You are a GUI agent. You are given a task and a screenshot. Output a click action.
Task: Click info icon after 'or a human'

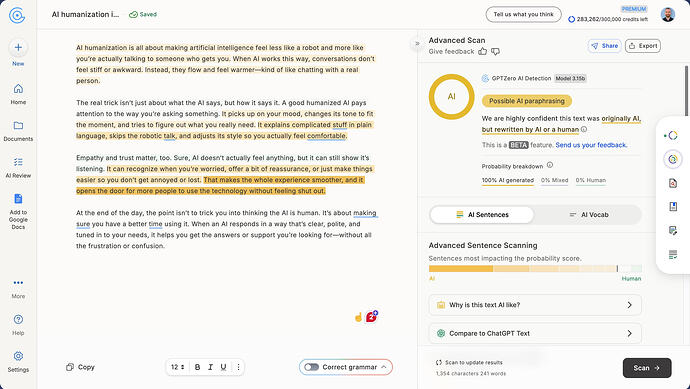coord(584,129)
